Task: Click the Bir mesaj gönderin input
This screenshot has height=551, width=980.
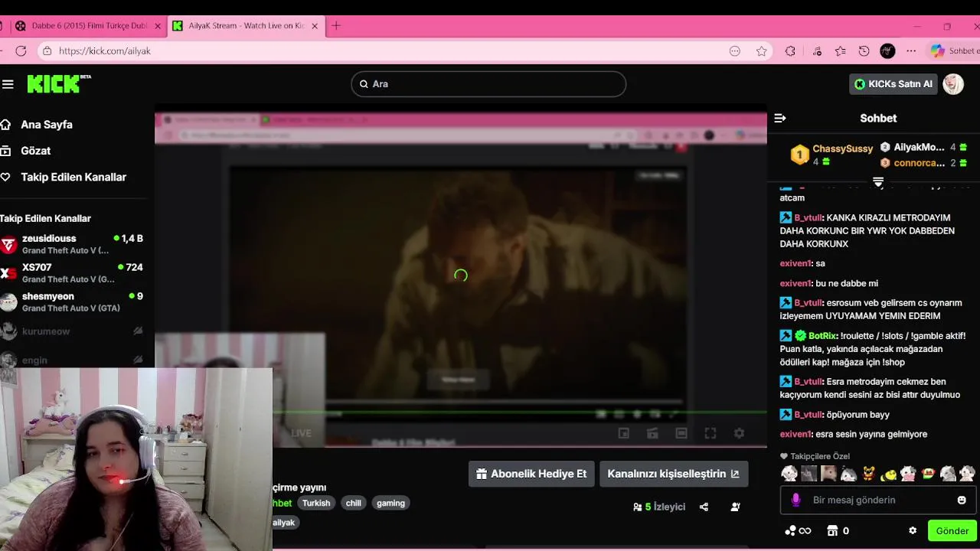Action: [x=877, y=500]
